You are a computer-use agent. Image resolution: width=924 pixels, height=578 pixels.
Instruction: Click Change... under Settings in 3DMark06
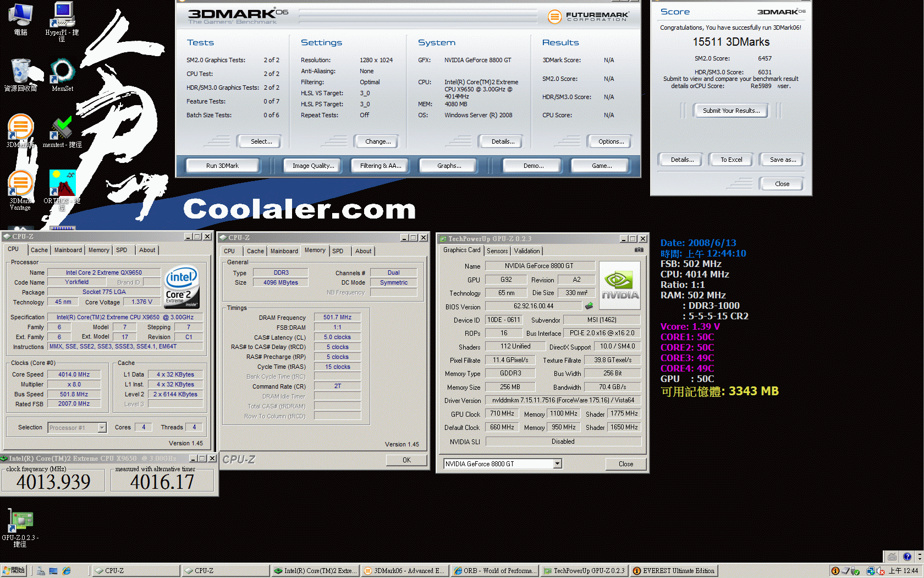[378, 141]
